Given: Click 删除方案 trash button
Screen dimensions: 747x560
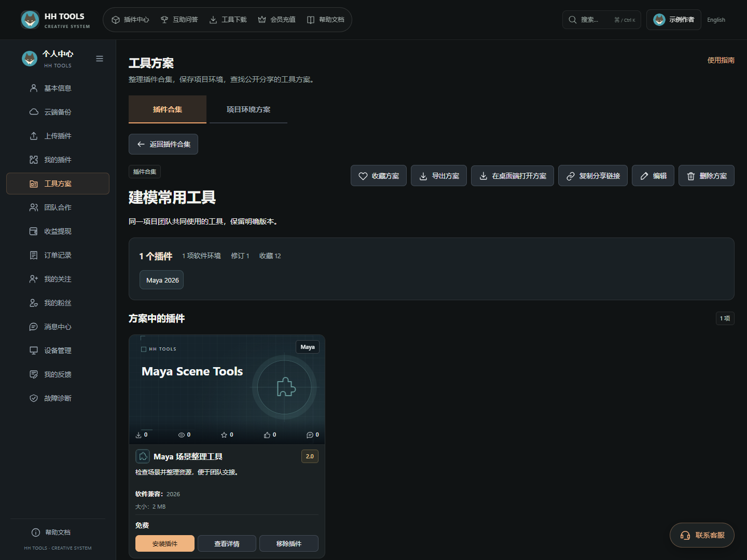Looking at the screenshot, I should [x=707, y=176].
